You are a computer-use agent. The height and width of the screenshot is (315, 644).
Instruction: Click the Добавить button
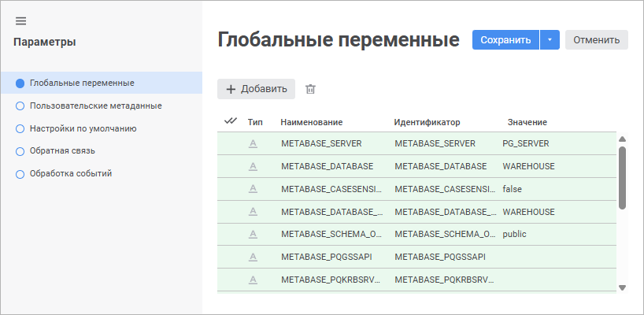(257, 89)
